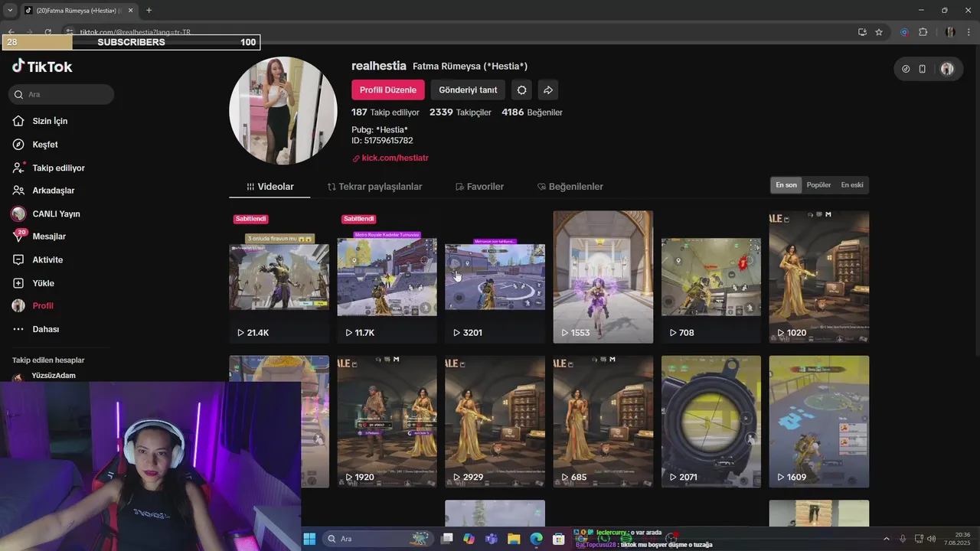Open File Explorer from the taskbar
The height and width of the screenshot is (551, 980).
tap(514, 539)
